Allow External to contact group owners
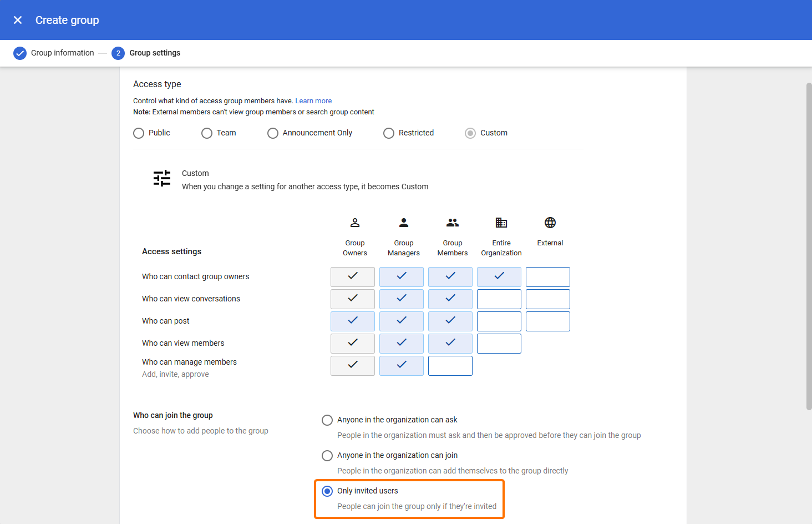 coord(548,277)
